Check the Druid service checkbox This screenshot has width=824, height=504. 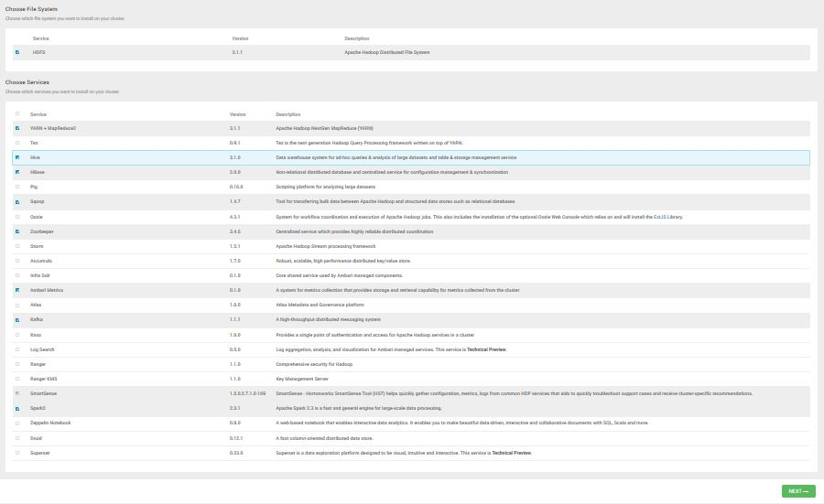click(x=17, y=438)
